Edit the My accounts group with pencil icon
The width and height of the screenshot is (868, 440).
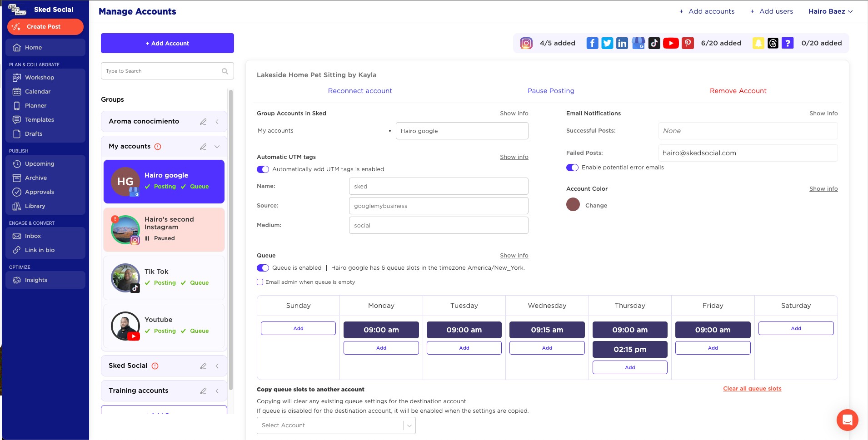[203, 147]
